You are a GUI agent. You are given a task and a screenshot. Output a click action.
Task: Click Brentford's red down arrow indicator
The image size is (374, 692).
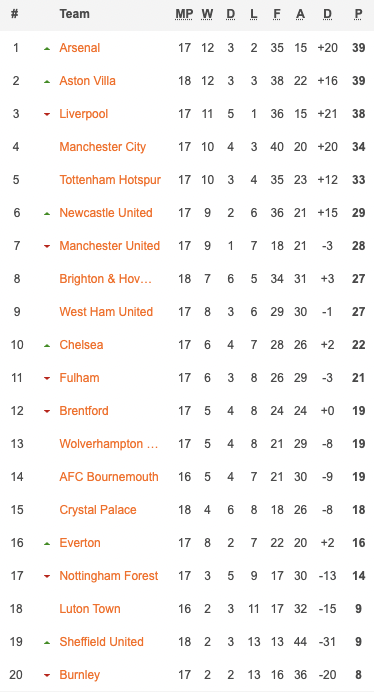(47, 411)
